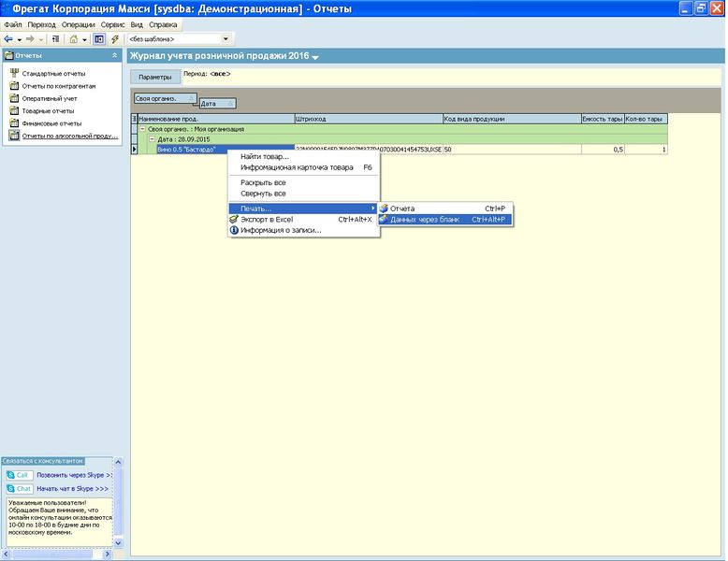Click the Параметры button

[155, 77]
